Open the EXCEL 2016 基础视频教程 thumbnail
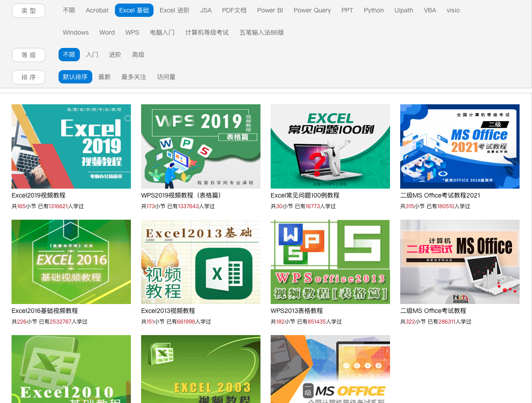Screen dimensions: 532x403 (71, 262)
